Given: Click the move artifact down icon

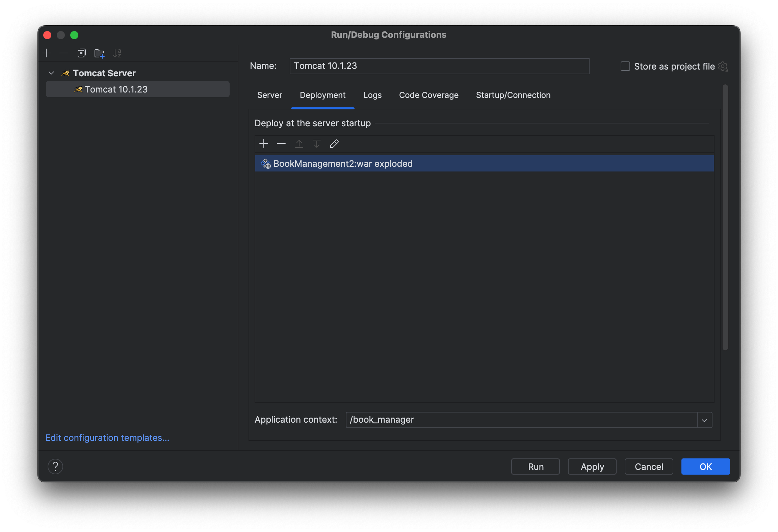Looking at the screenshot, I should 316,144.
